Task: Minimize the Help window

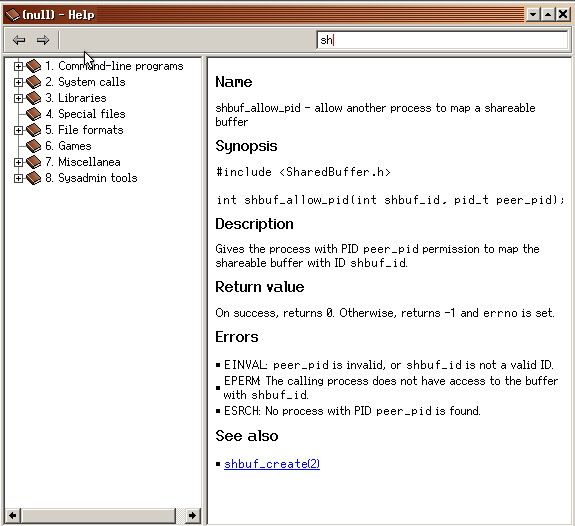Action: 533,15
